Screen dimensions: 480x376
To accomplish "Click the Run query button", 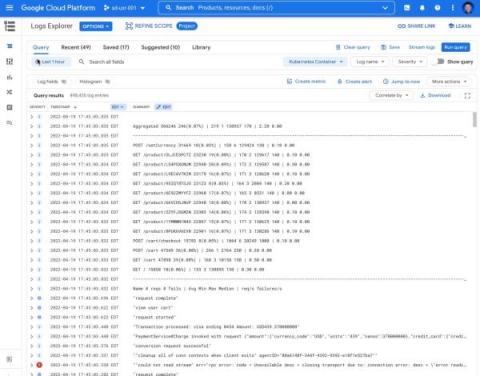I will [455, 47].
